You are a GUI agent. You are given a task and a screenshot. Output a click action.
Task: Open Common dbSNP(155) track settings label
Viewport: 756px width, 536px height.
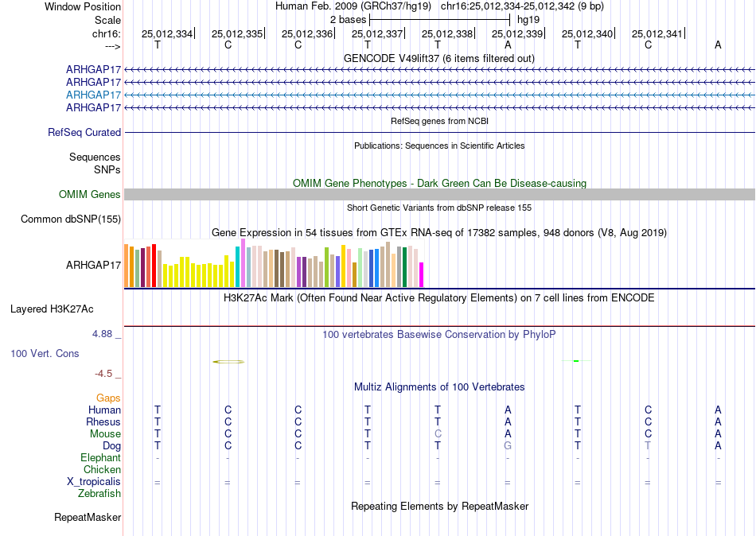71,219
